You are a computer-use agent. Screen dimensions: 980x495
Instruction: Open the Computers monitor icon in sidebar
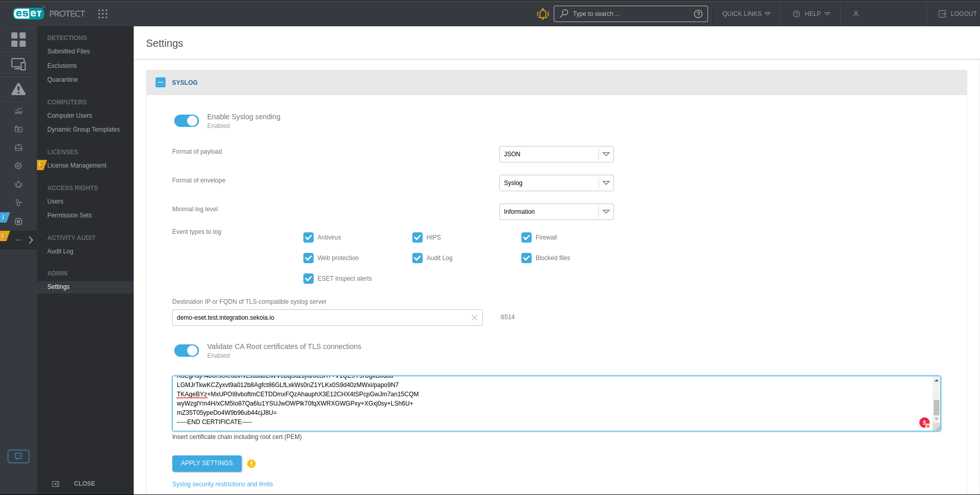coord(19,64)
